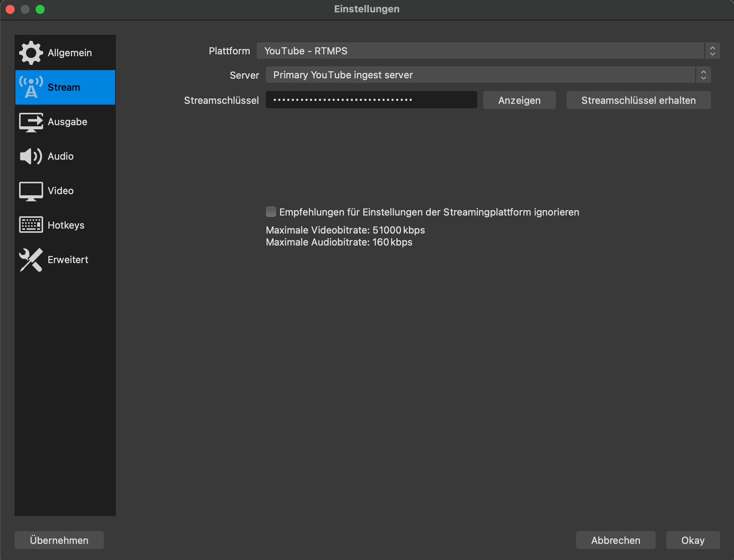Image resolution: width=734 pixels, height=560 pixels.
Task: Click the Audio speaker icon
Action: 31,156
